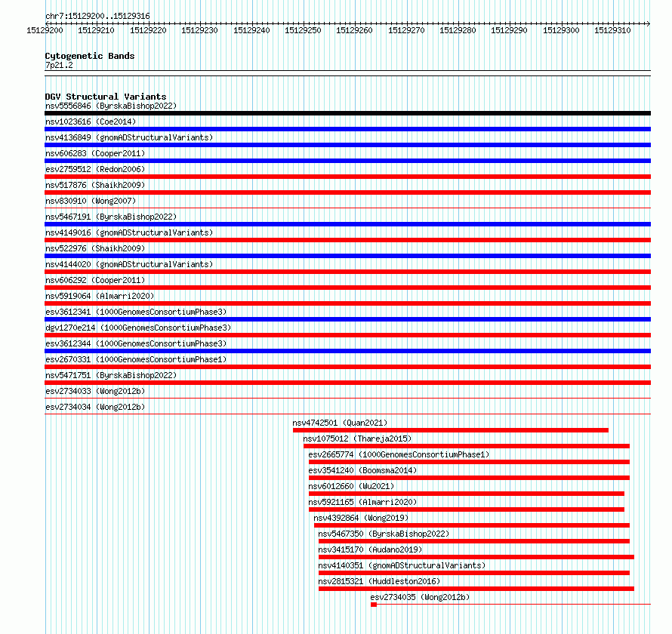This screenshot has width=672, height=634.
Task: Click the blue bar under nsv522976
Action: (x=347, y=256)
